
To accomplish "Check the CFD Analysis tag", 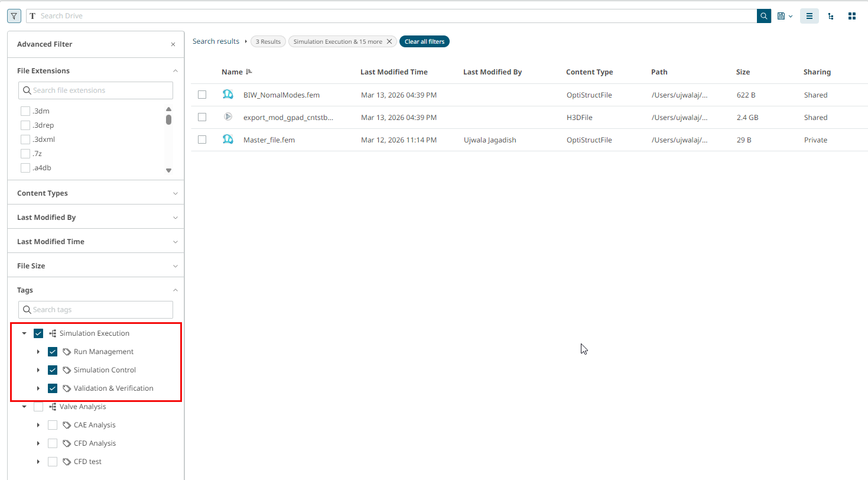I will [x=53, y=443].
